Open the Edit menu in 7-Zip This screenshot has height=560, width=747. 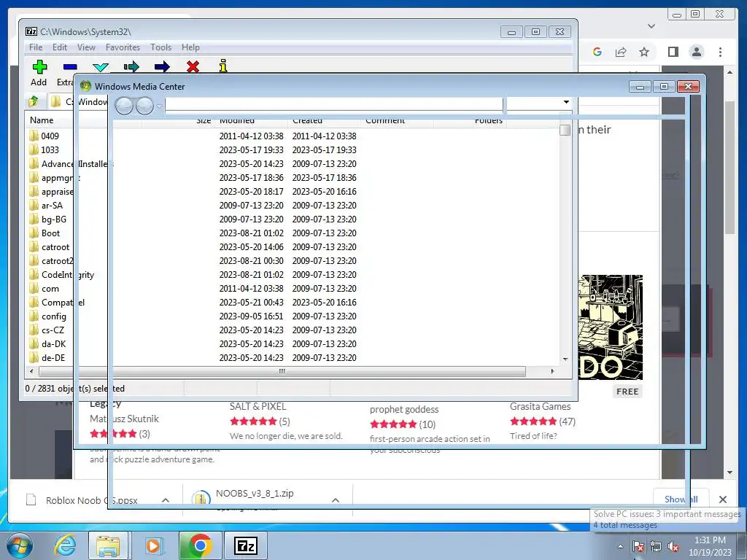pos(60,47)
